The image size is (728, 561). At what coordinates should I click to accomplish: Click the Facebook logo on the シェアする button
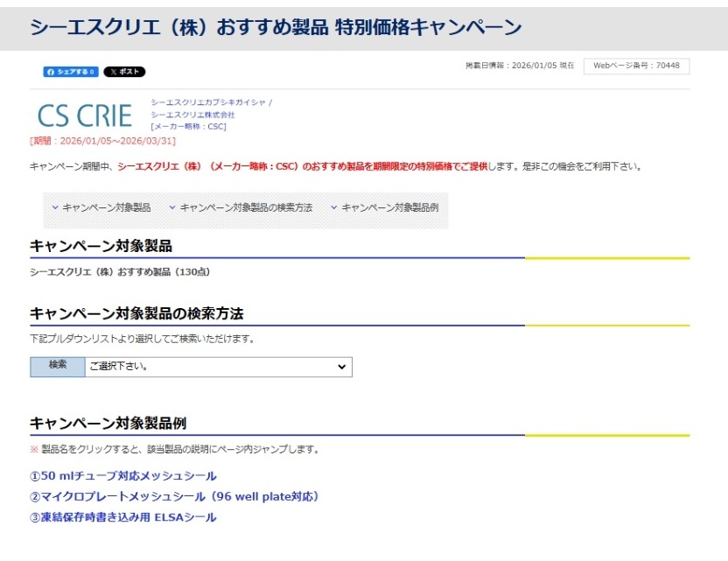(x=51, y=72)
